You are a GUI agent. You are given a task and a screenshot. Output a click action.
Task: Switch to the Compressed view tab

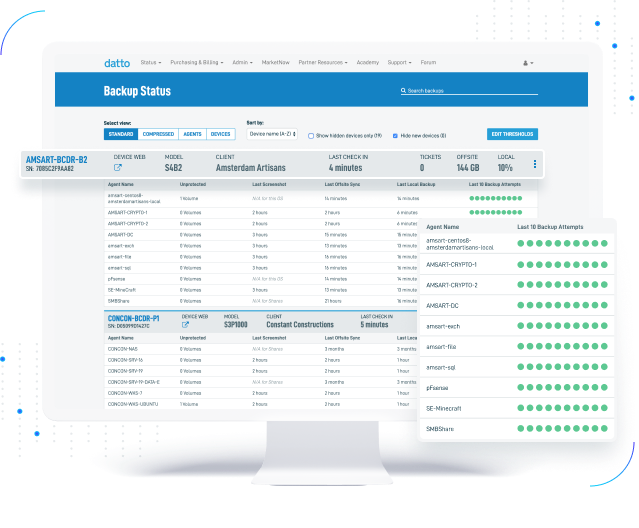[x=158, y=134]
